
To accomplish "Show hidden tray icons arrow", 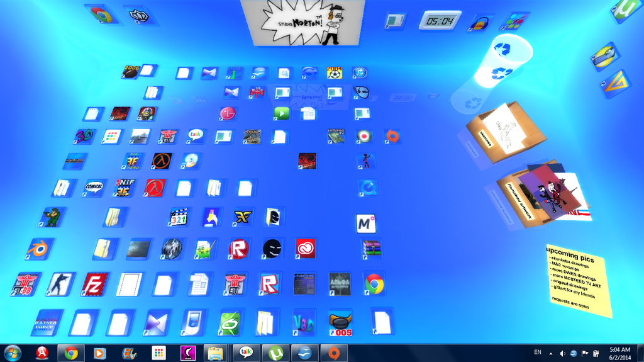I will pyautogui.click(x=551, y=353).
